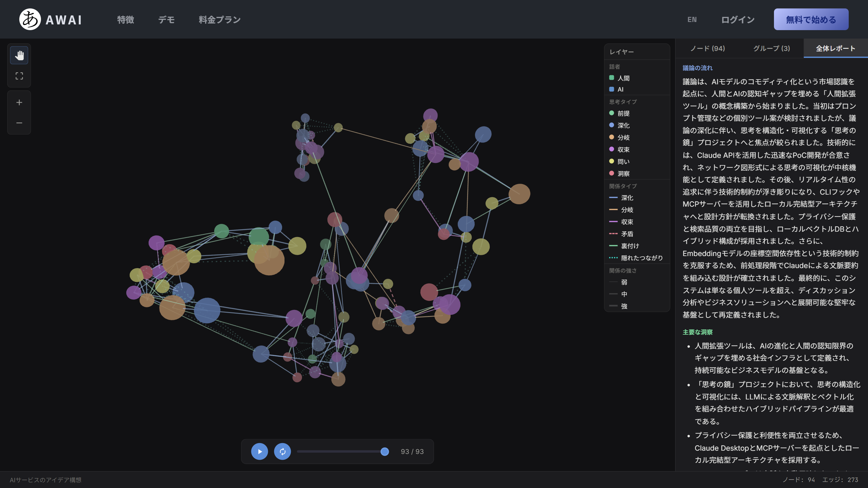Screen dimensions: 868x488
Task: Toggle the 裏付け relation type
Action: coord(624,246)
